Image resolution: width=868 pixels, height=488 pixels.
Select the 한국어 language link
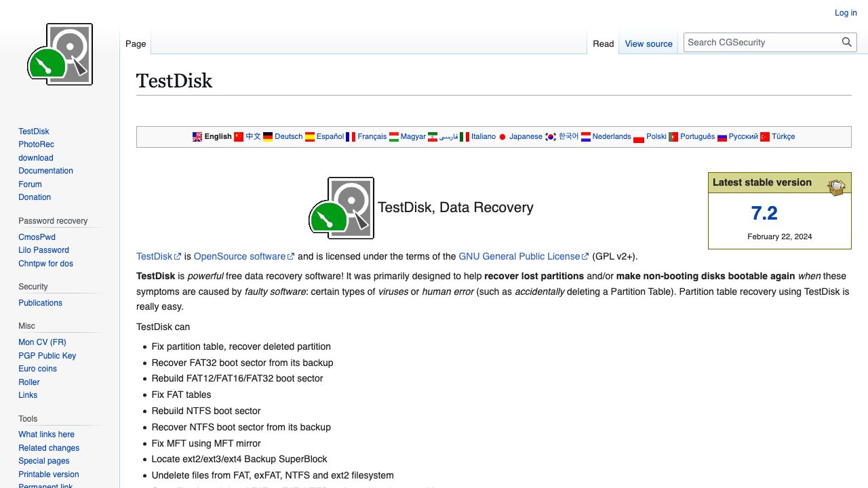pyautogui.click(x=568, y=137)
